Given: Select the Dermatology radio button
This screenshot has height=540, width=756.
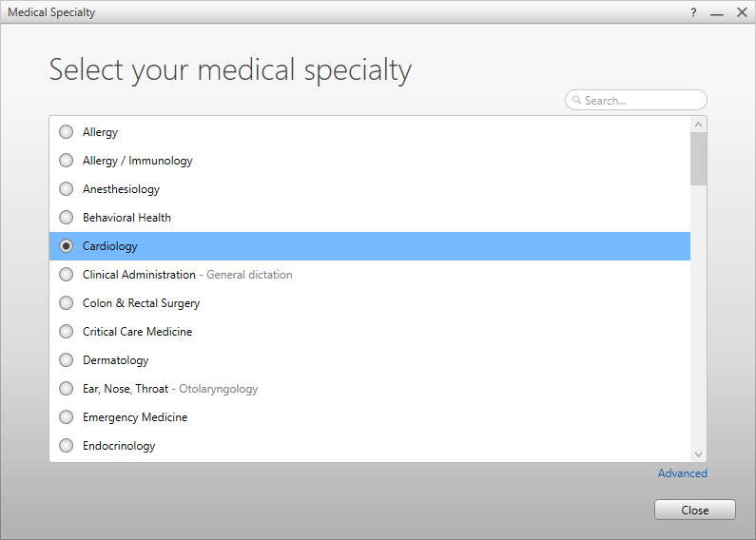Looking at the screenshot, I should tap(66, 360).
